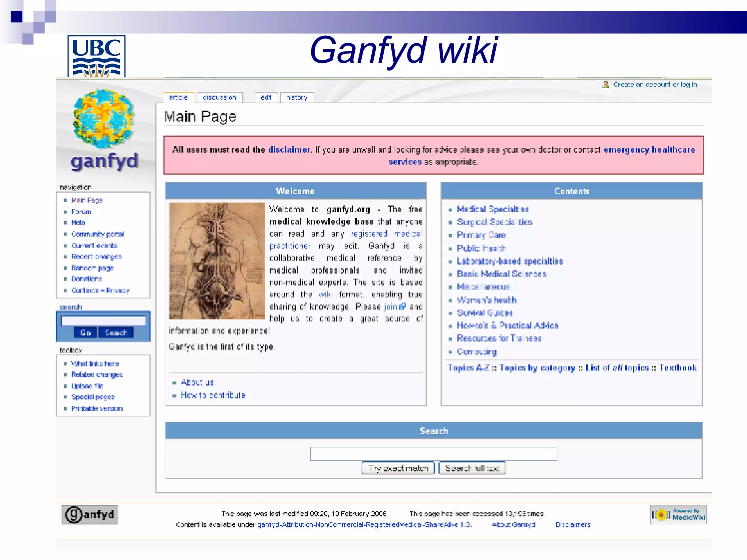Viewport: 747px width, 560px height.
Task: Go to Main Page in navigation
Action: [x=87, y=200]
